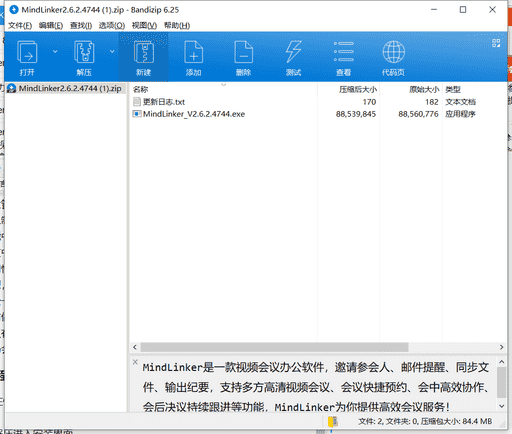Click the comment pane's up scroll arrow

pyautogui.click(x=501, y=362)
